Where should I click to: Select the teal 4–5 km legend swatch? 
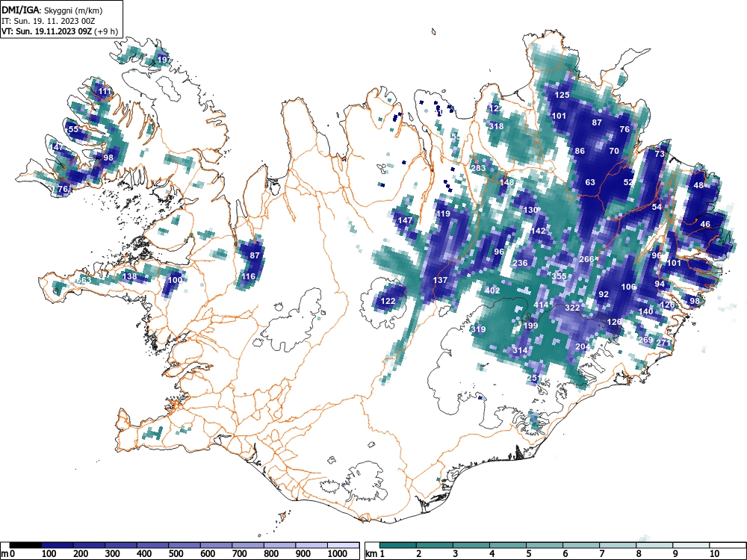point(508,545)
